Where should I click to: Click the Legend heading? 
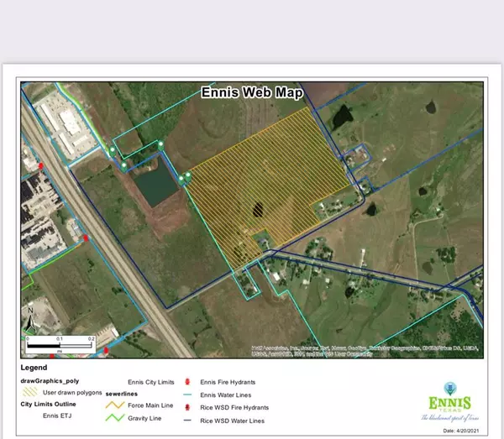pyautogui.click(x=34, y=368)
